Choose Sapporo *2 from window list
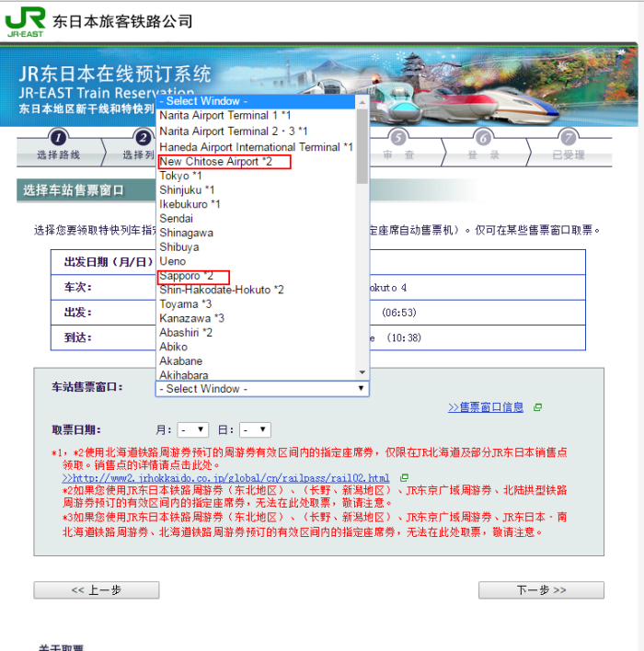The image size is (644, 651). (256, 276)
